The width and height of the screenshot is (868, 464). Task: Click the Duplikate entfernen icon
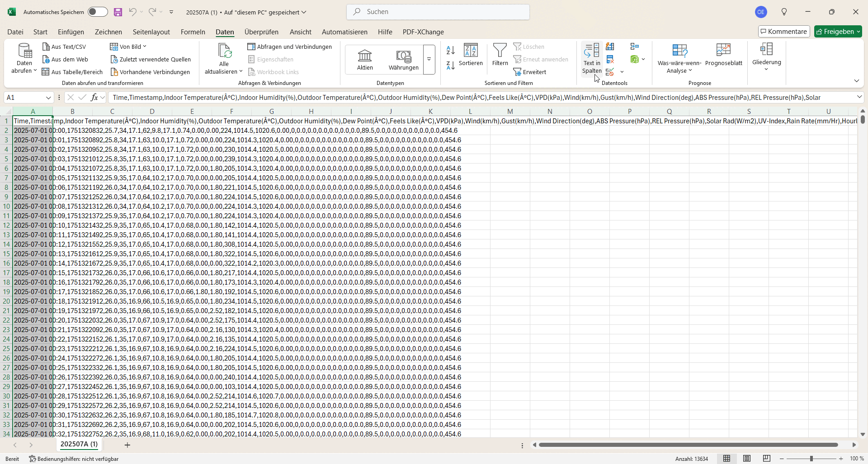610,59
